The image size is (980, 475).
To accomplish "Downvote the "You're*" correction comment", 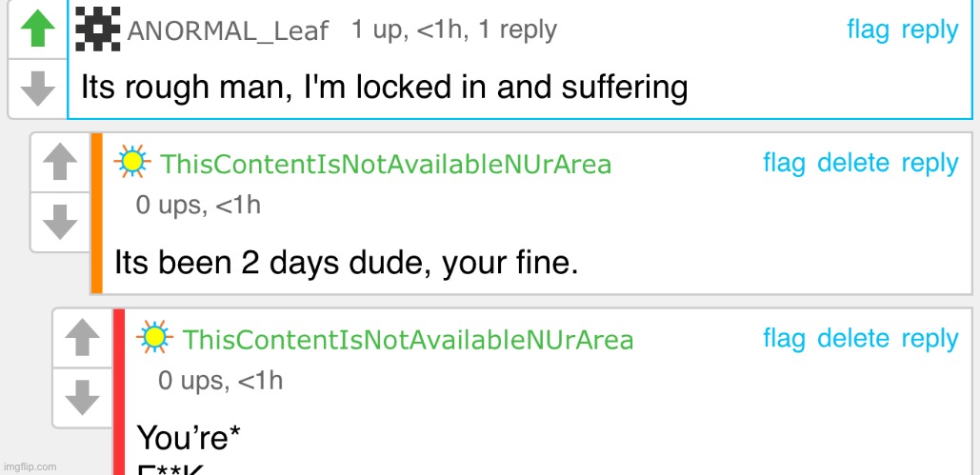I will pos(82,397).
